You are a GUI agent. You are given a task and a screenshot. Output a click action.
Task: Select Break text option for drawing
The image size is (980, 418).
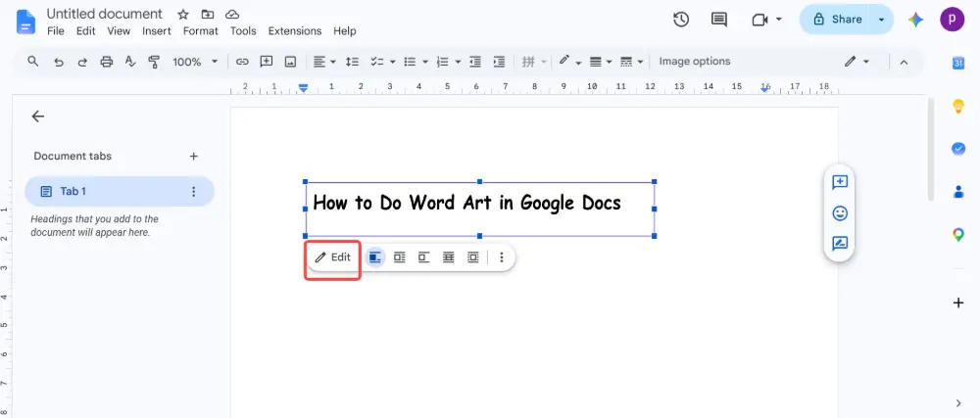click(x=423, y=257)
